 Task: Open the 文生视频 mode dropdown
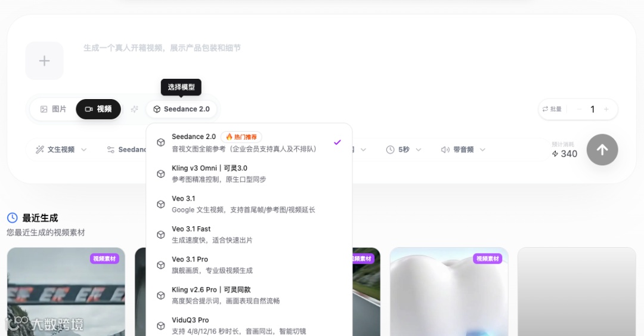pos(61,149)
